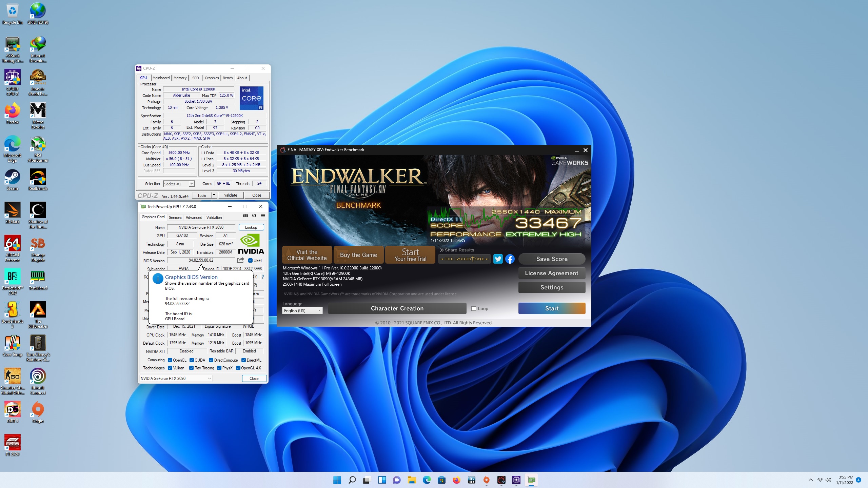
Task: Open Language dropdown English (US)
Action: (x=302, y=310)
